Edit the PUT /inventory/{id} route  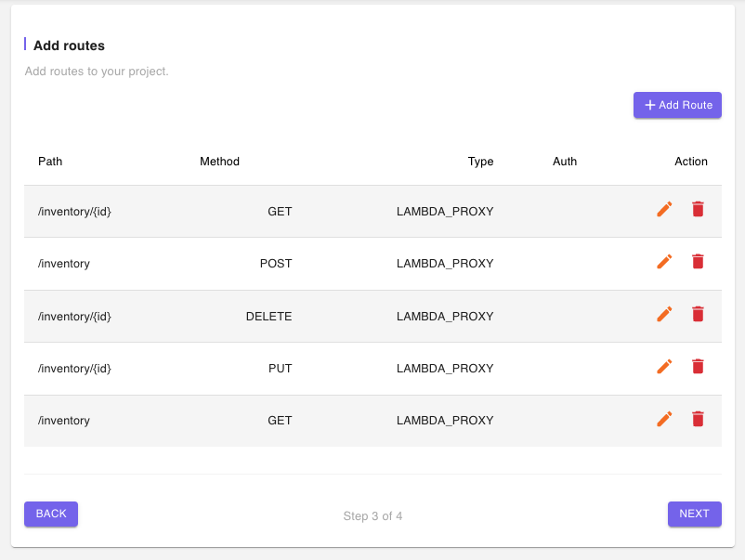click(x=664, y=368)
